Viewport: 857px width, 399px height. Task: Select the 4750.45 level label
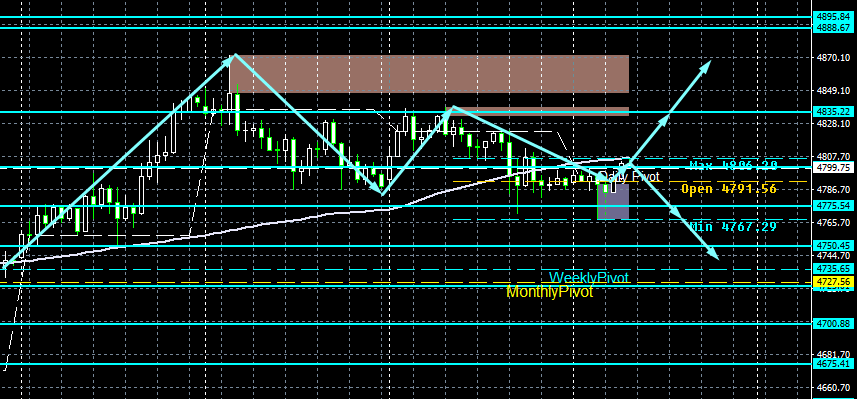tap(833, 245)
